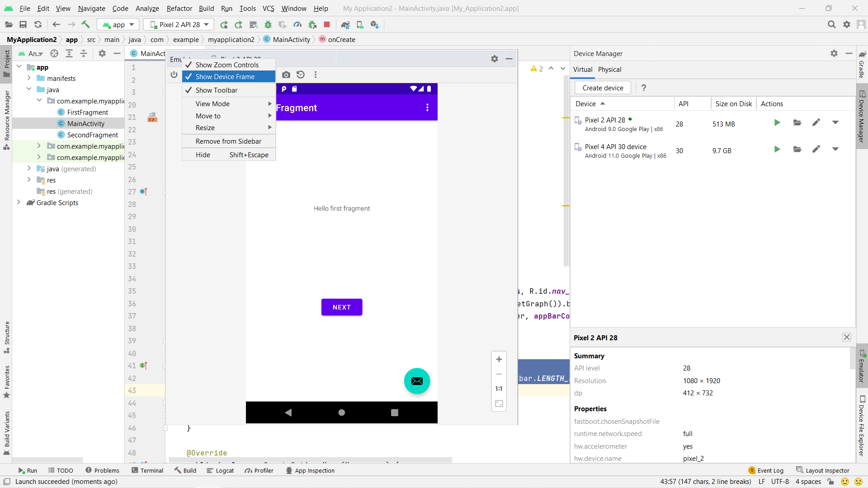Click the zoom in button on emulator
Screen dimensions: 868x488
click(499, 359)
